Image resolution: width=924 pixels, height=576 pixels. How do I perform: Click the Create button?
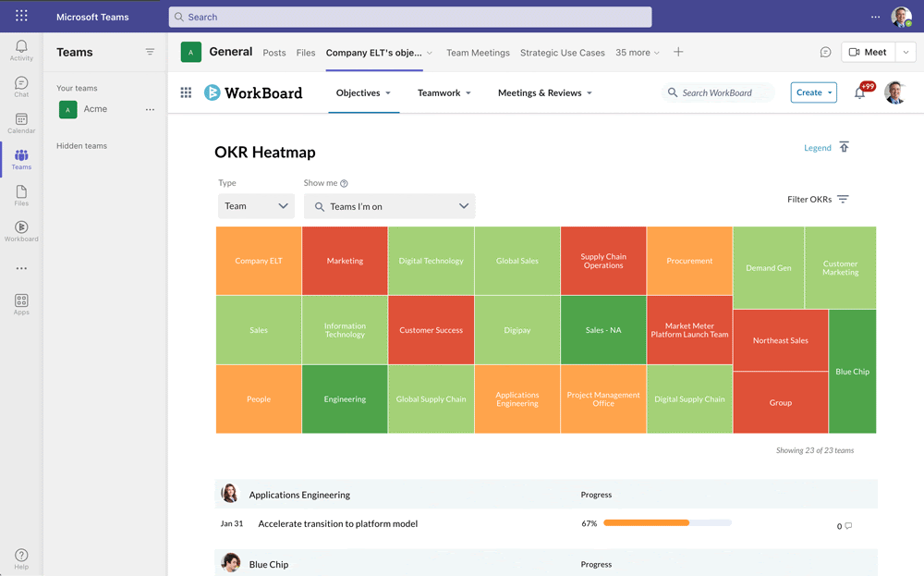[813, 92]
